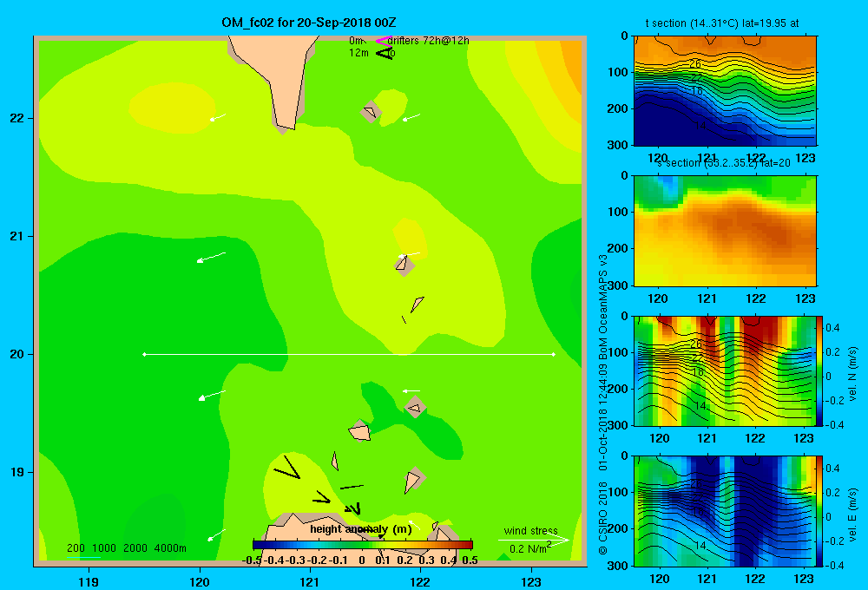Click depth label 100 of the temperature section
This screenshot has height=590, width=868.
pyautogui.click(x=617, y=72)
